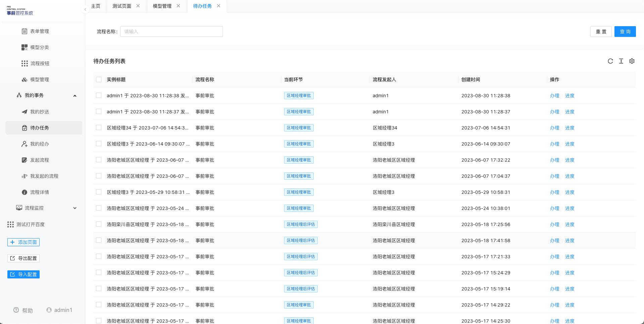Image resolution: width=644 pixels, height=324 pixels.
Task: Open table column settings gear
Action: (632, 61)
